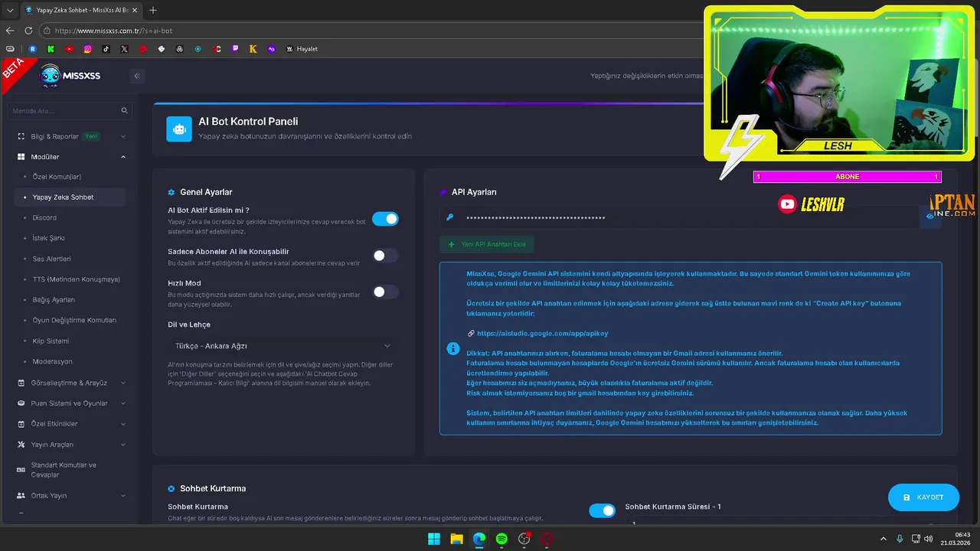Expand the Görselleştirme & Arayüz menu
The width and height of the screenshot is (980, 551).
coord(70,383)
